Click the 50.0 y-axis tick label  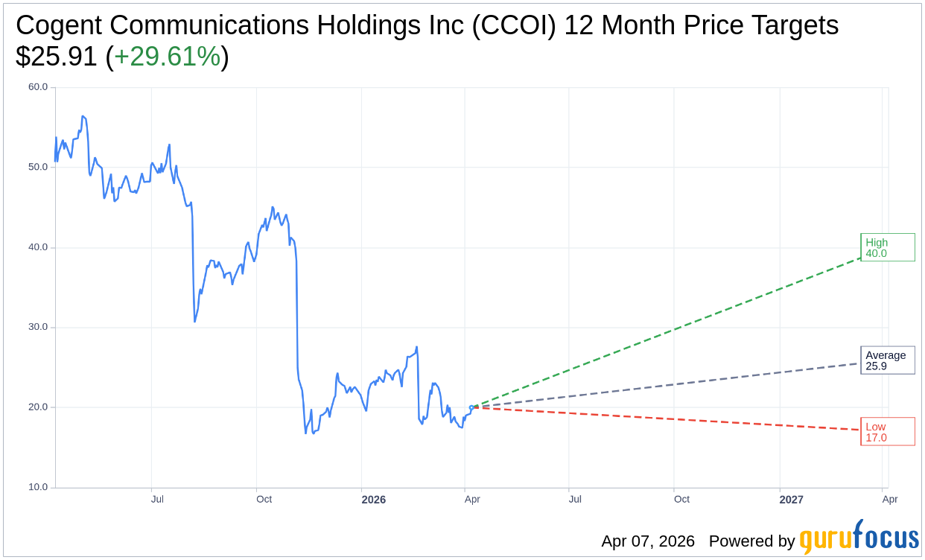tap(38, 167)
